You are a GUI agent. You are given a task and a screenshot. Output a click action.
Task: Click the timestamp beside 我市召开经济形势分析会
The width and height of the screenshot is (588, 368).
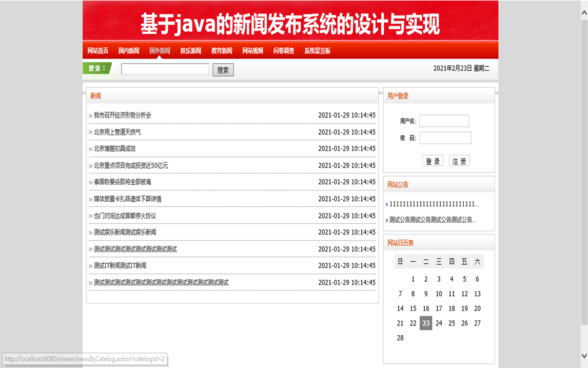pos(347,115)
